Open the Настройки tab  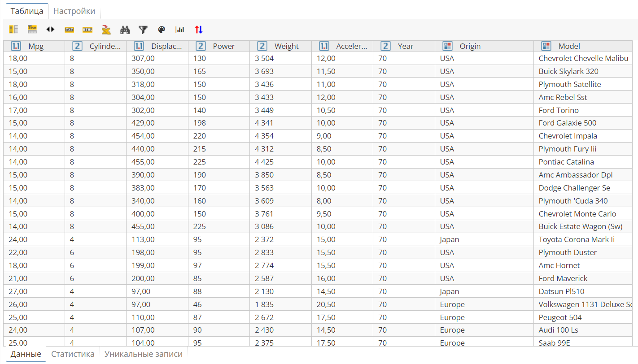(74, 11)
